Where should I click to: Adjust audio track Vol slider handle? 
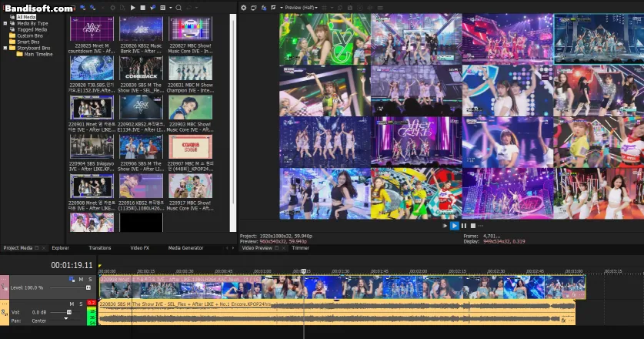pyautogui.click(x=69, y=313)
